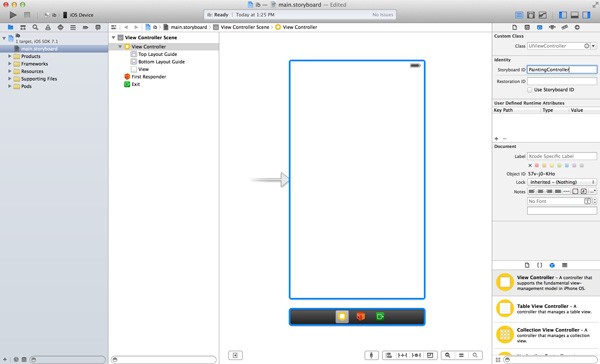Screen dimensions: 600x364
Task: Select Top Layout Guide in outline
Action: tap(158, 54)
